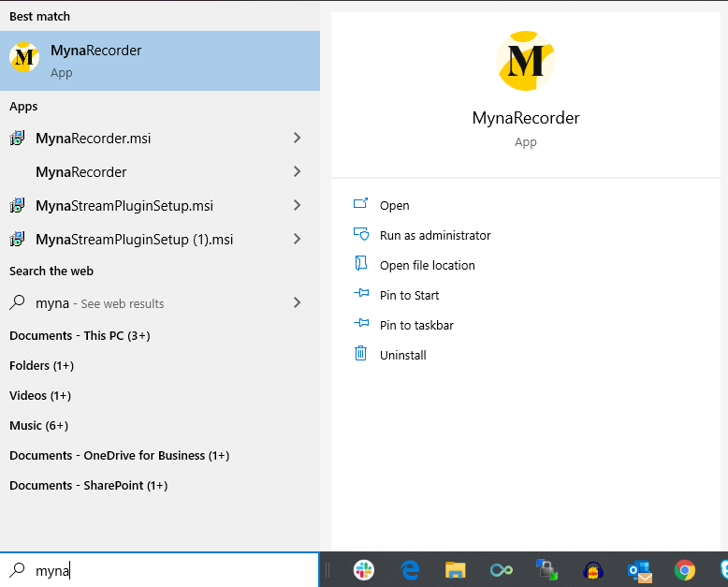Expand the MynaRecorder Apps entry chevron

pyautogui.click(x=298, y=171)
